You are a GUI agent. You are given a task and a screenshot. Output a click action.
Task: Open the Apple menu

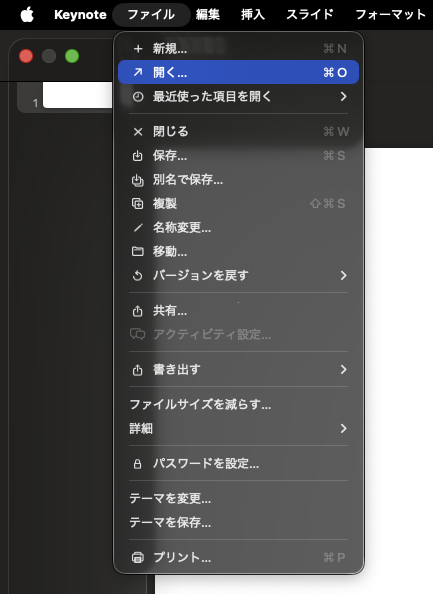coord(27,15)
